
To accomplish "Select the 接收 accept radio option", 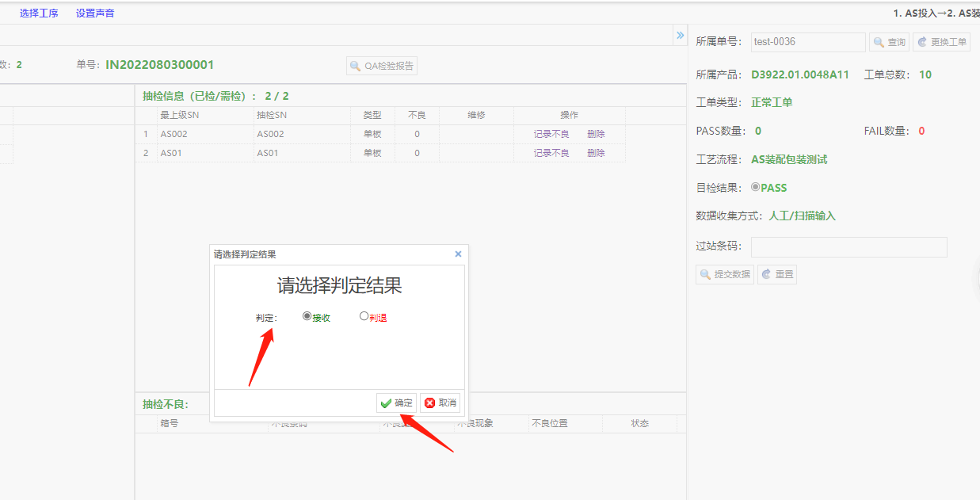I will (307, 315).
